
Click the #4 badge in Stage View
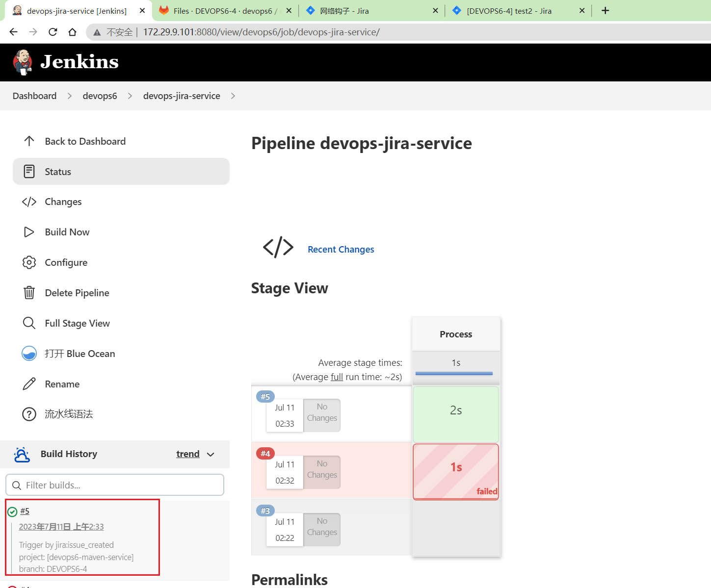(265, 454)
